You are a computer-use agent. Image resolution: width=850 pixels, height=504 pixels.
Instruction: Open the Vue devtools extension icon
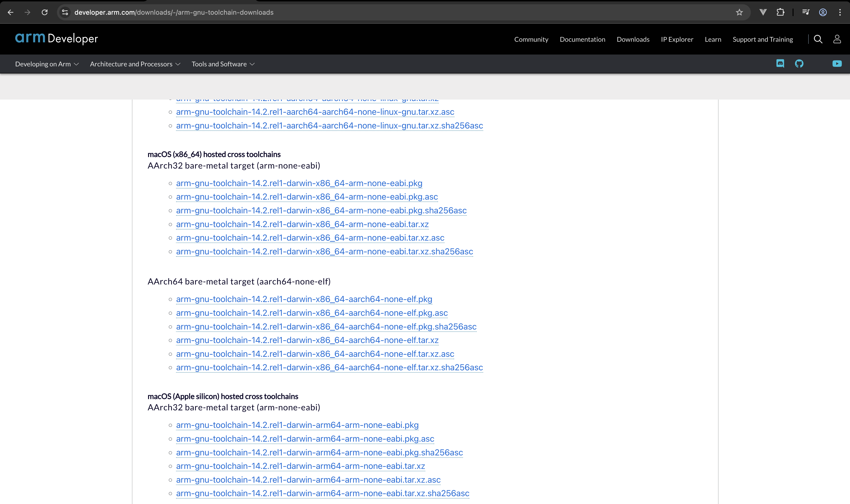tap(763, 13)
